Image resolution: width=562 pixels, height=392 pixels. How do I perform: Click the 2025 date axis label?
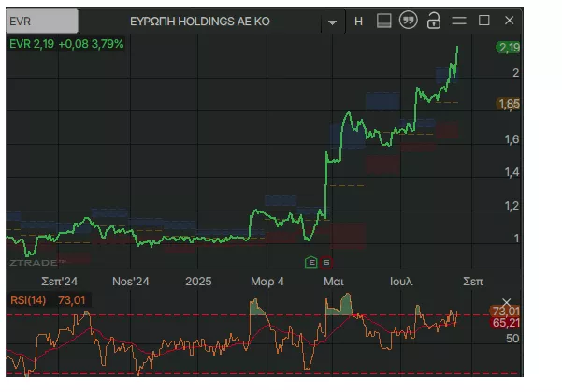click(x=198, y=282)
